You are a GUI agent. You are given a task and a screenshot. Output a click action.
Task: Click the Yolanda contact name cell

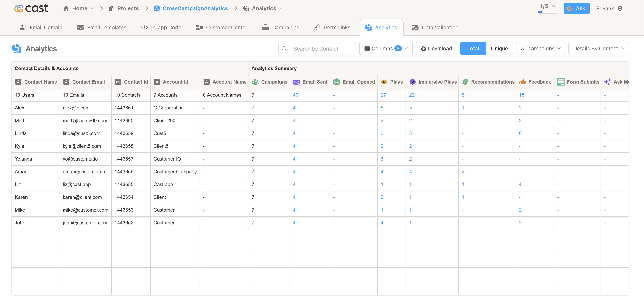point(36,159)
